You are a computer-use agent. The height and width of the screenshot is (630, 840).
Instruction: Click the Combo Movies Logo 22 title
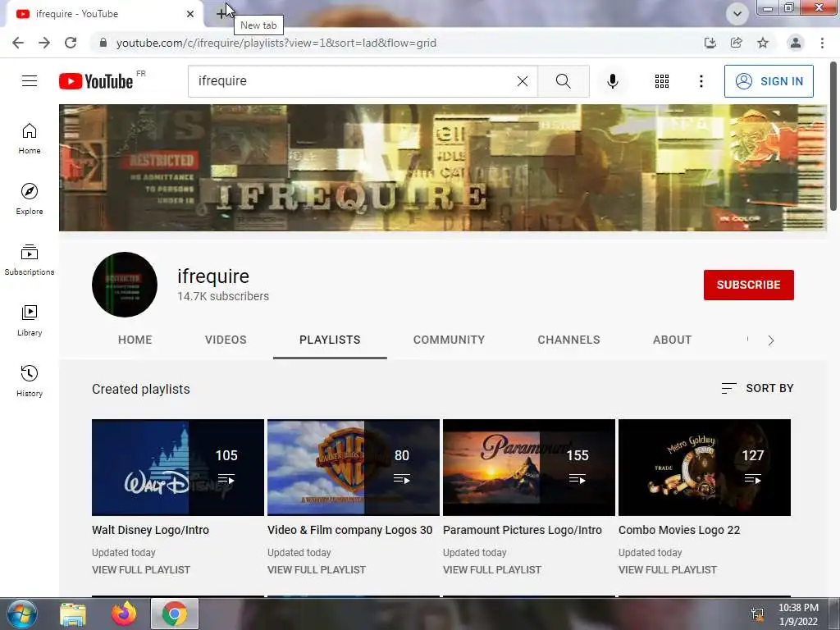679,531
